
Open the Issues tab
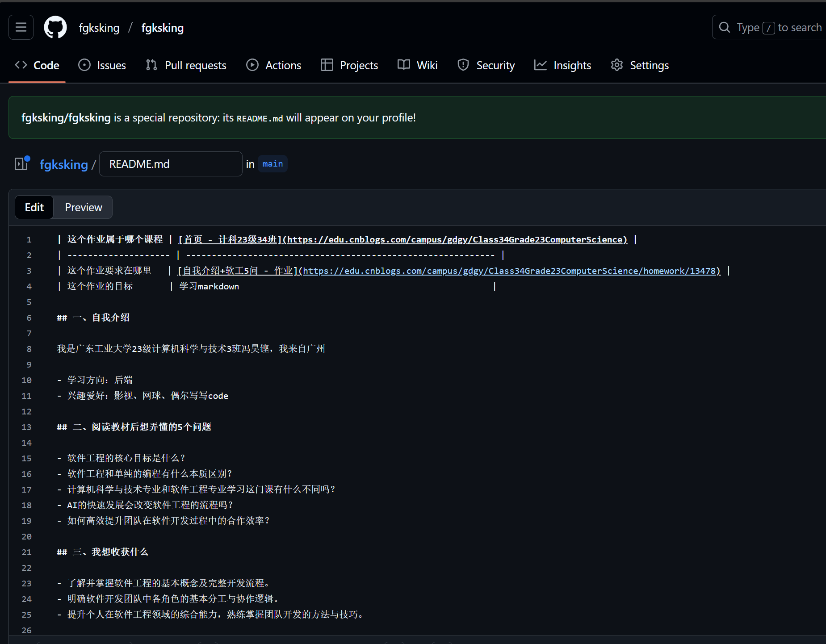pos(102,65)
